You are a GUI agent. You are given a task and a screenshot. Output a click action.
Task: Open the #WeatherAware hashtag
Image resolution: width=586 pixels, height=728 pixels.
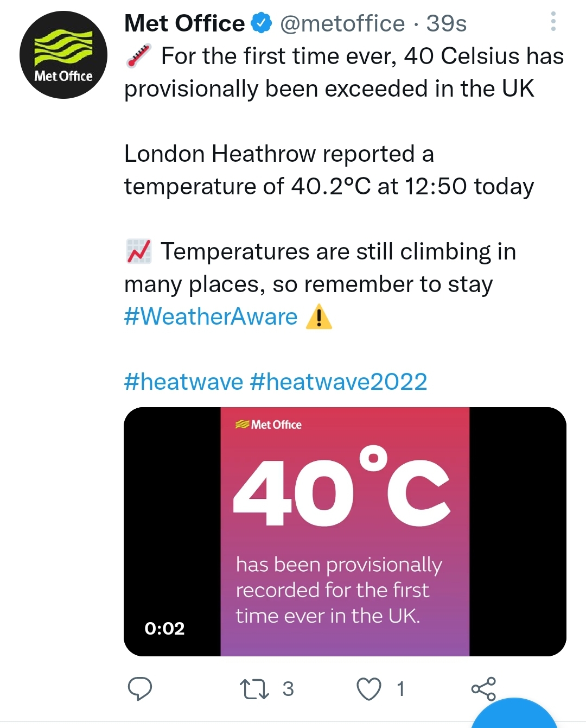(211, 316)
